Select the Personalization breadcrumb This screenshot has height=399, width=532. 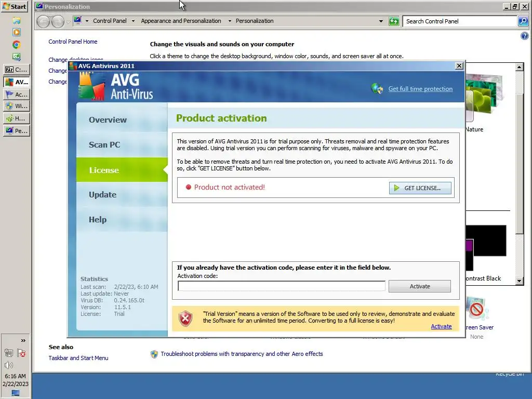click(255, 21)
